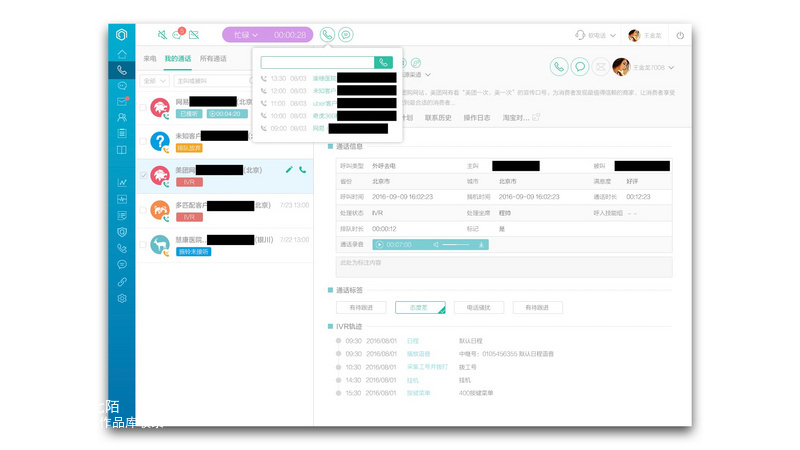Open the 忙碌 status dropdown
Screen dimensions: 800x450
click(246, 35)
